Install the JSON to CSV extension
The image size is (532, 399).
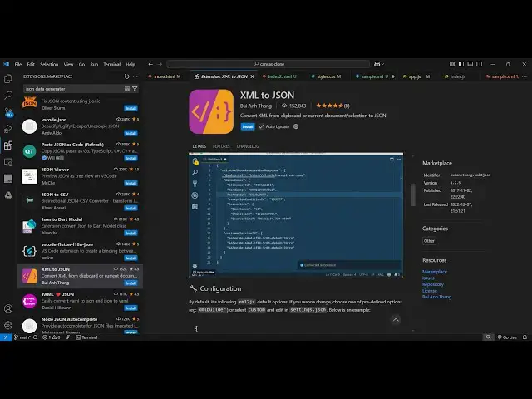[131, 208]
